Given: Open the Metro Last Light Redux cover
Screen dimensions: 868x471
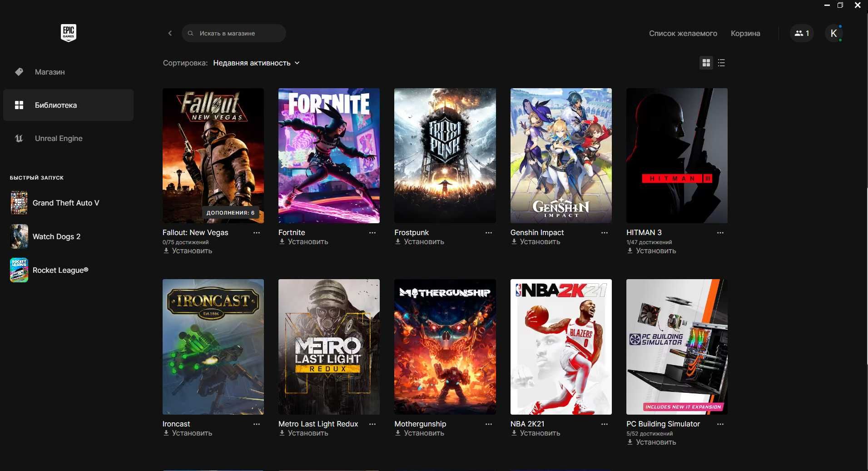Looking at the screenshot, I should pyautogui.click(x=329, y=347).
